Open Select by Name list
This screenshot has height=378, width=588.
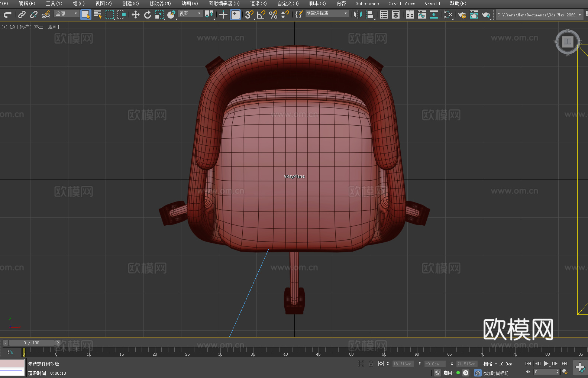pos(98,14)
